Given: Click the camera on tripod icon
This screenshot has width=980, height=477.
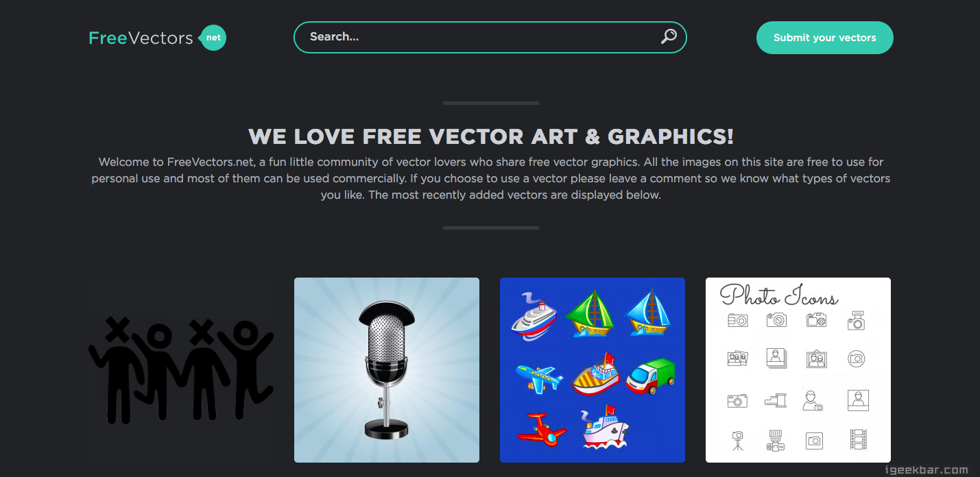Looking at the screenshot, I should pos(737,440).
